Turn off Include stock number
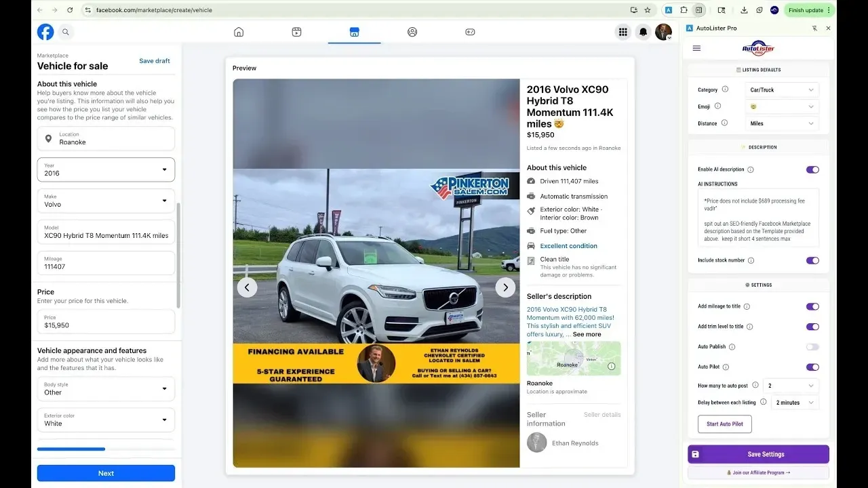Screen dimensions: 868x488 [x=812, y=260]
